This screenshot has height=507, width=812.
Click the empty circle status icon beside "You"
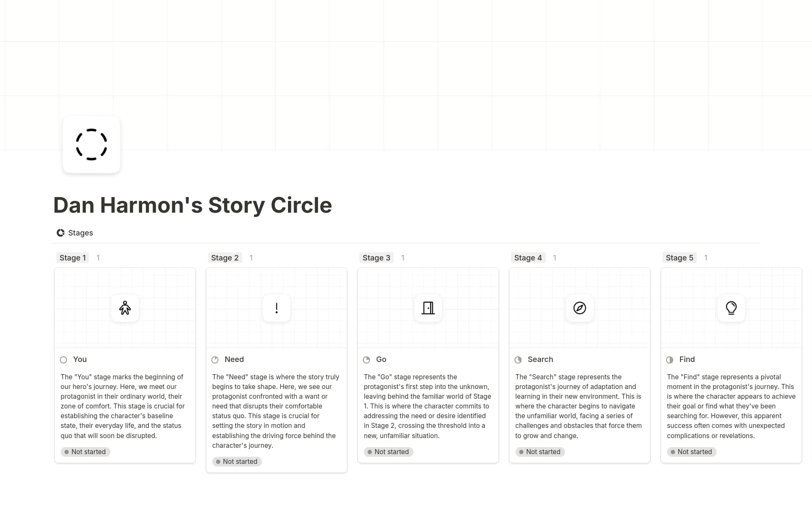pyautogui.click(x=63, y=360)
